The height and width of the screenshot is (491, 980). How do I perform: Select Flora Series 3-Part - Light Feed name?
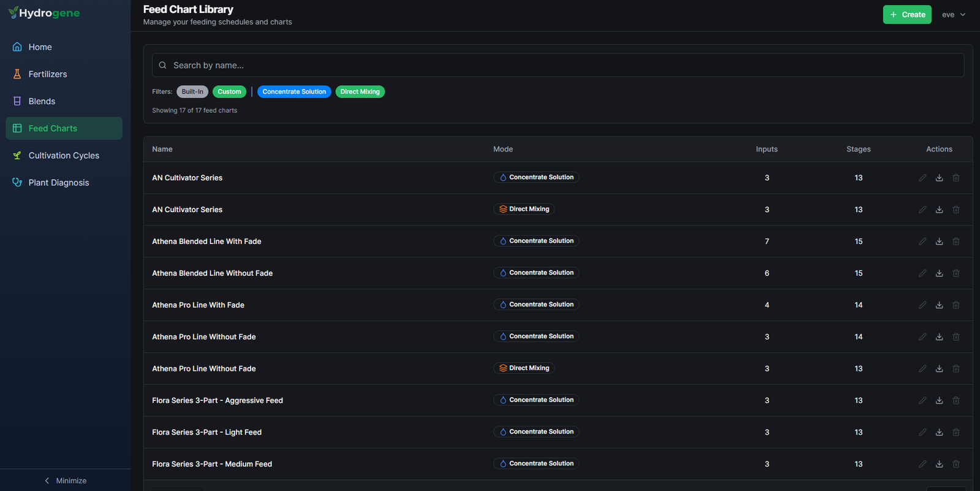pyautogui.click(x=207, y=433)
